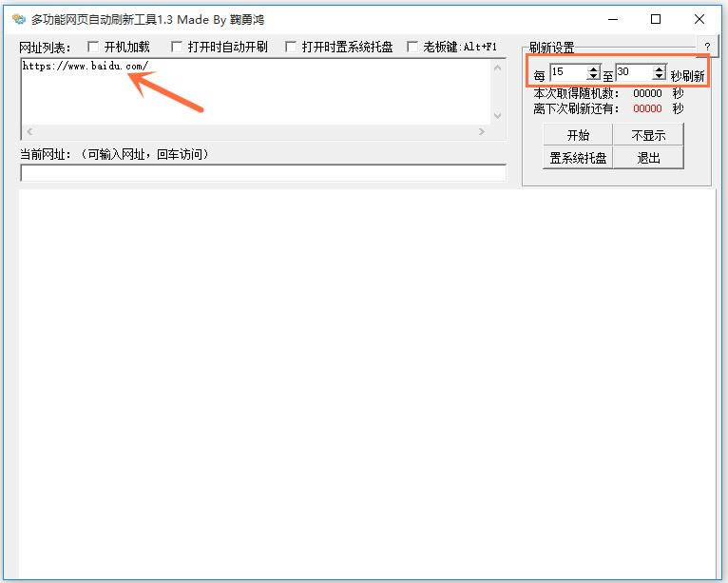The image size is (728, 583).
Task: Click the https://www.baidu.com/ entry in URL list
Action: [x=86, y=66]
